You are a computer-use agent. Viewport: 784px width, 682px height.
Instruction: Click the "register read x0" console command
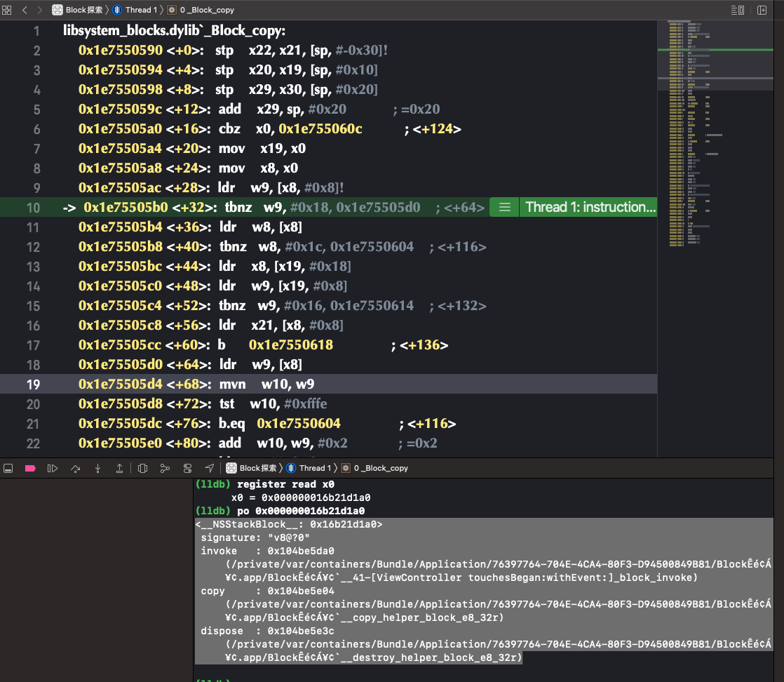click(285, 484)
